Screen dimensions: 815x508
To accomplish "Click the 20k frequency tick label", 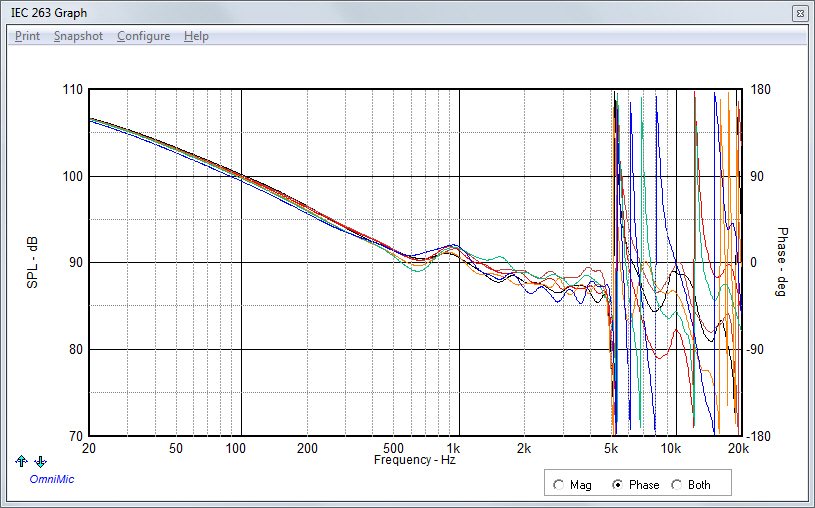I will (x=738, y=448).
